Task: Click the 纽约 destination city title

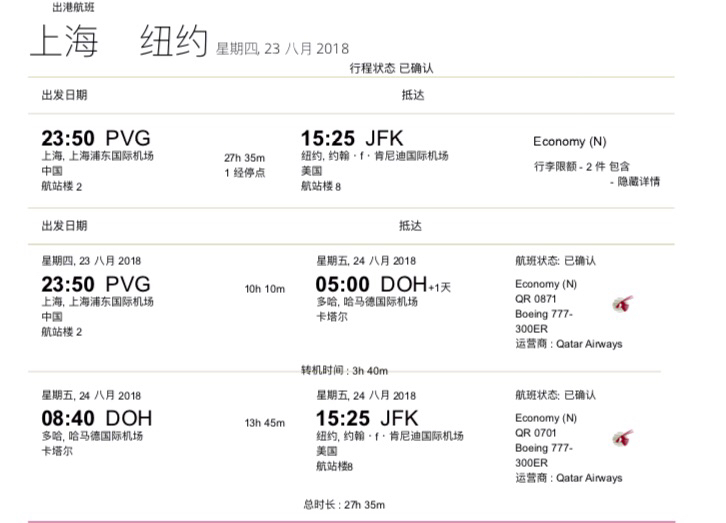Action: pos(174,41)
